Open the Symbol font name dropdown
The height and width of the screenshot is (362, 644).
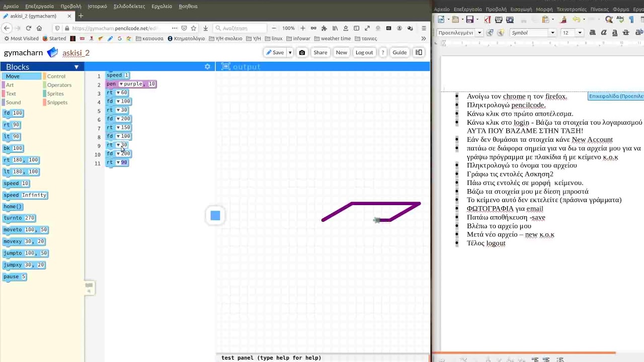click(x=552, y=33)
